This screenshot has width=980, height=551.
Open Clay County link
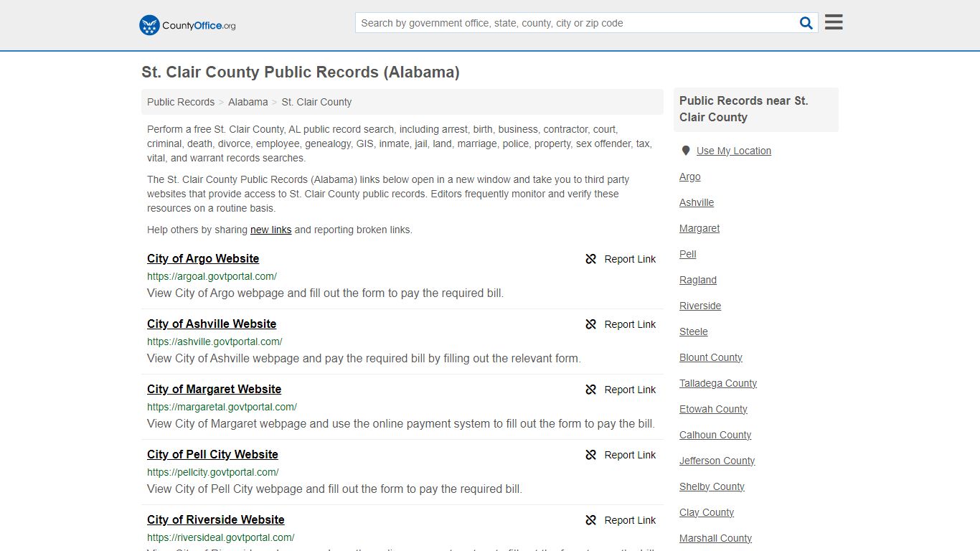click(x=707, y=512)
